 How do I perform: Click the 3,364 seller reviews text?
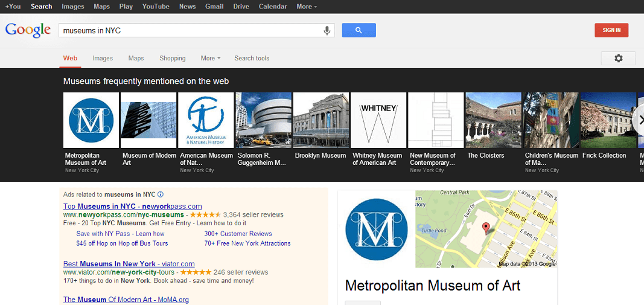pyautogui.click(x=253, y=214)
